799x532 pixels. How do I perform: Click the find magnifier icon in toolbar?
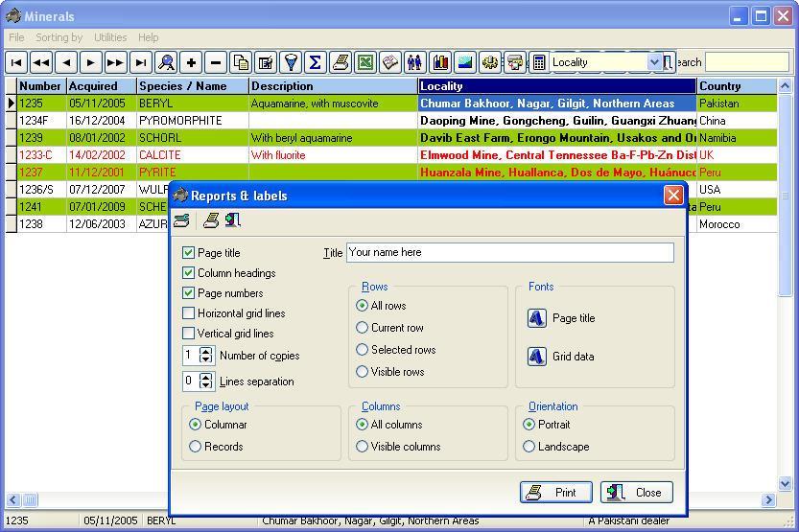[166, 62]
